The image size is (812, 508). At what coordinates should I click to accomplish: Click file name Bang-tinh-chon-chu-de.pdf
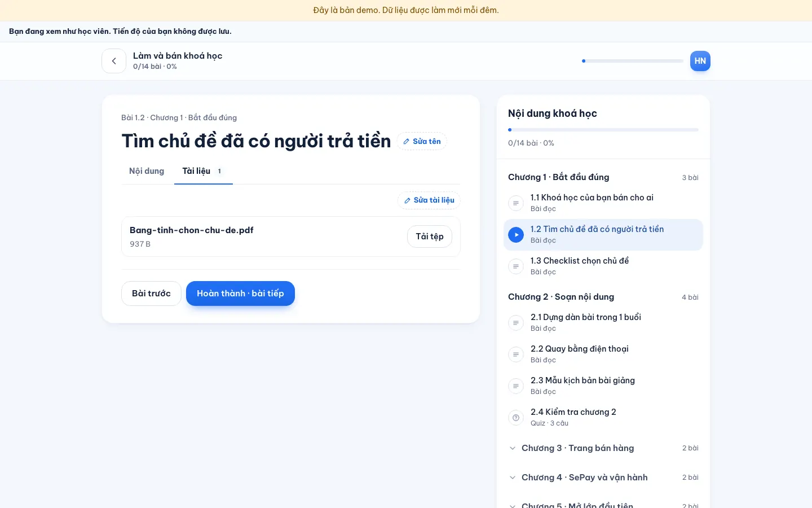click(x=192, y=230)
